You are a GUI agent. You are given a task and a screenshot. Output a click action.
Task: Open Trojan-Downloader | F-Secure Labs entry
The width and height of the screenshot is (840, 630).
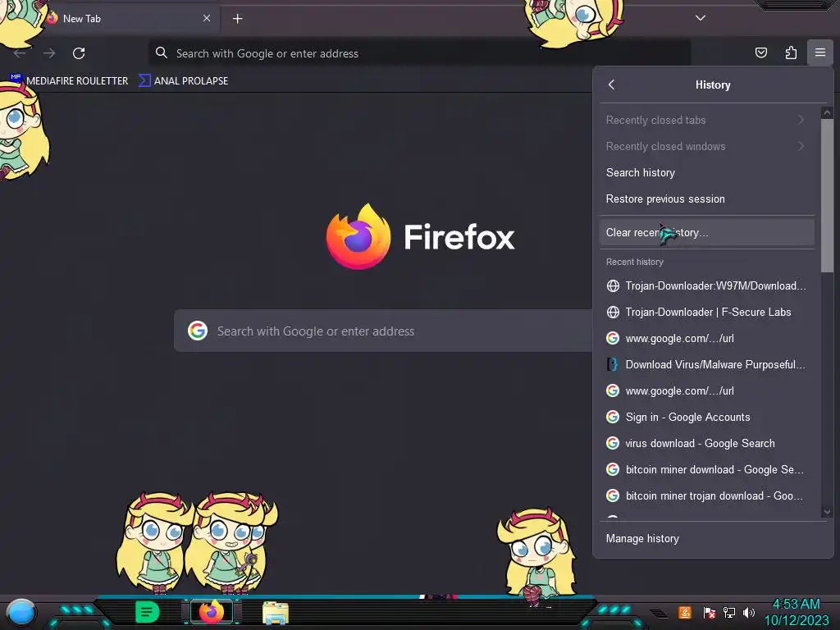[706, 312]
